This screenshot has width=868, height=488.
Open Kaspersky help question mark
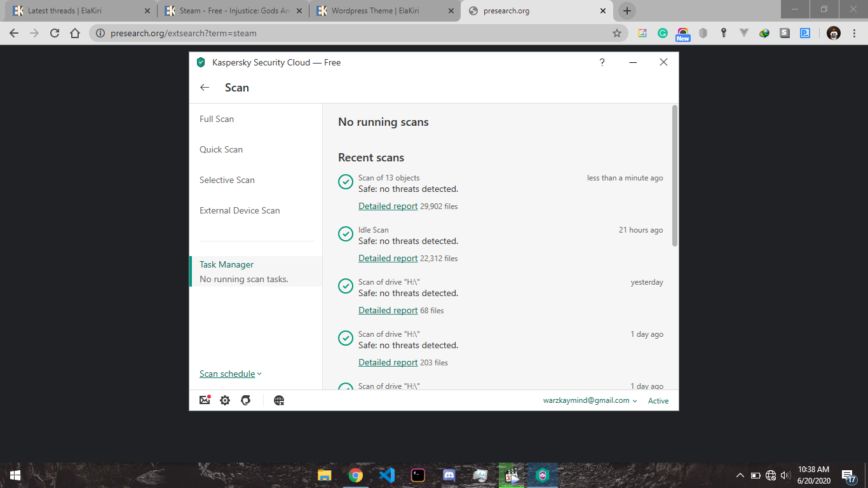602,62
